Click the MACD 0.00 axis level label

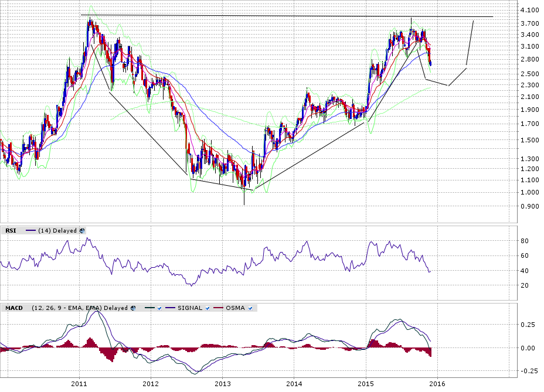click(527, 348)
